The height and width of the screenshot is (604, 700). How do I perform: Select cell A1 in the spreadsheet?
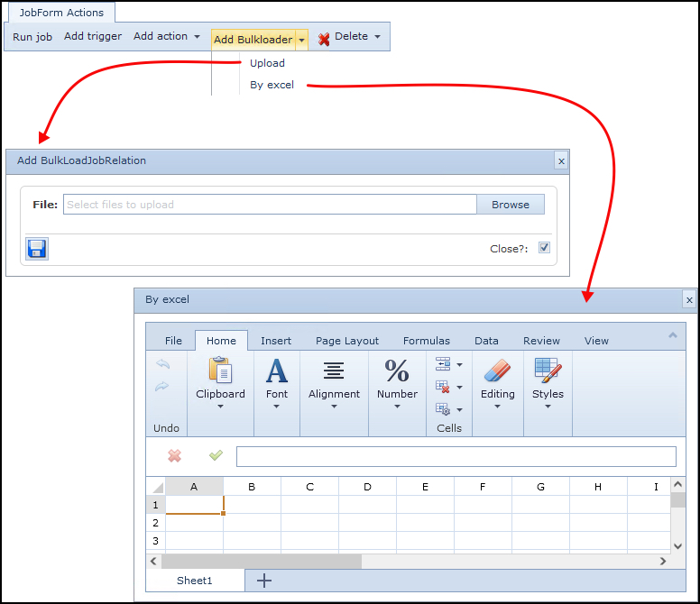coord(194,505)
